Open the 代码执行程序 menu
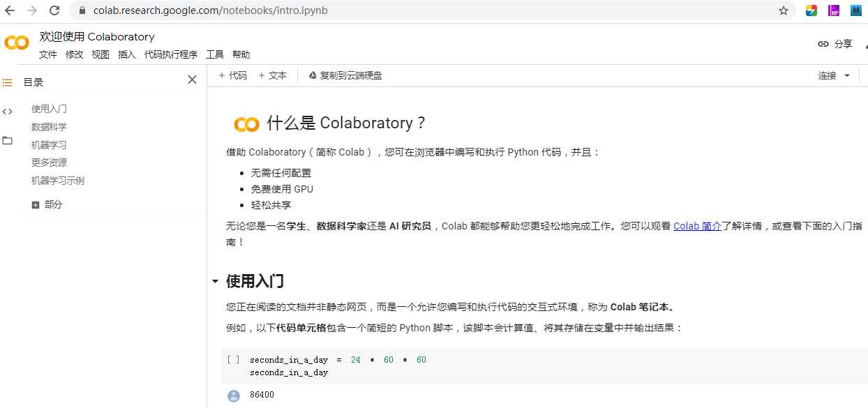Viewport: 868px width, 408px height. tap(171, 54)
